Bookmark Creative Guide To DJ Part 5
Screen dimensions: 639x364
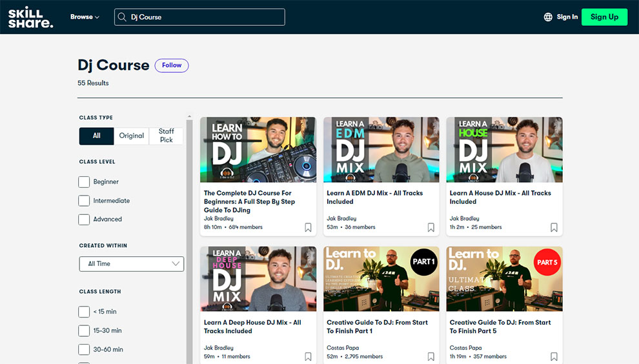click(554, 357)
